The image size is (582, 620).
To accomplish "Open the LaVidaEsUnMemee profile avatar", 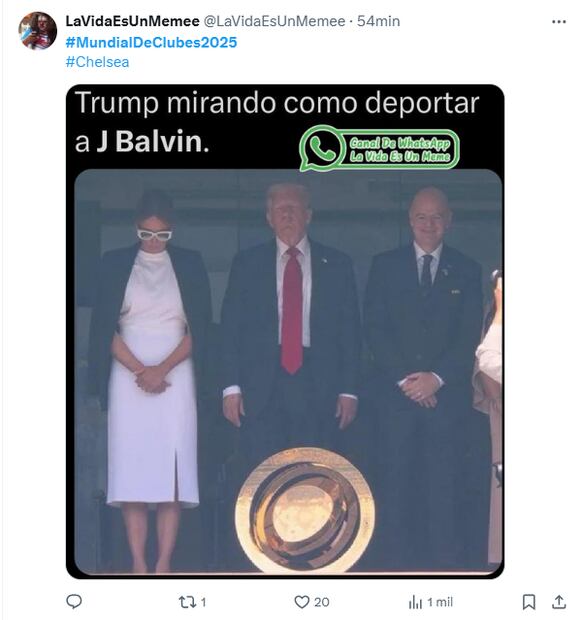I will (x=38, y=30).
